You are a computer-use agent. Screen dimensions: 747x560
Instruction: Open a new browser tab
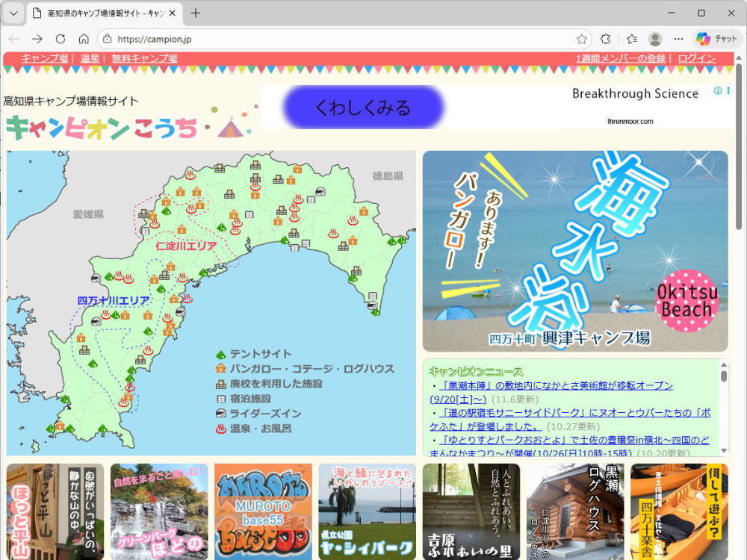(x=196, y=13)
